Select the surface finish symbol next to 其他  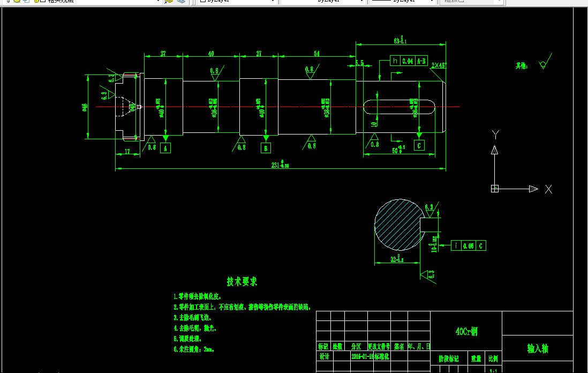pyautogui.click(x=545, y=62)
